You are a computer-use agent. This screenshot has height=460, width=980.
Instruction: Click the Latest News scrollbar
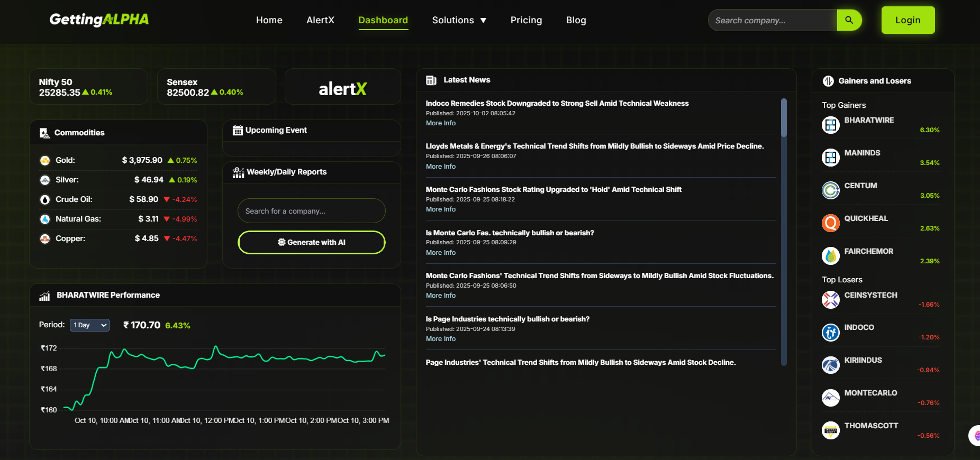coord(784,232)
